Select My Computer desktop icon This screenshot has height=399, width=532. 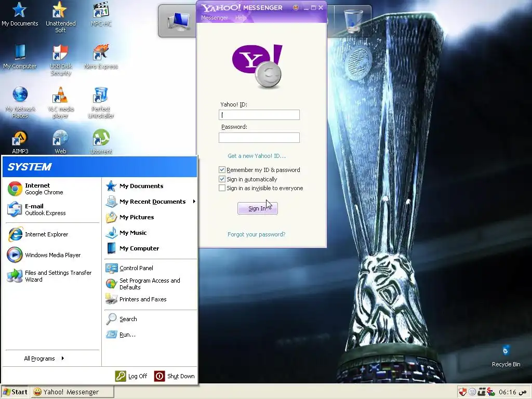point(20,56)
